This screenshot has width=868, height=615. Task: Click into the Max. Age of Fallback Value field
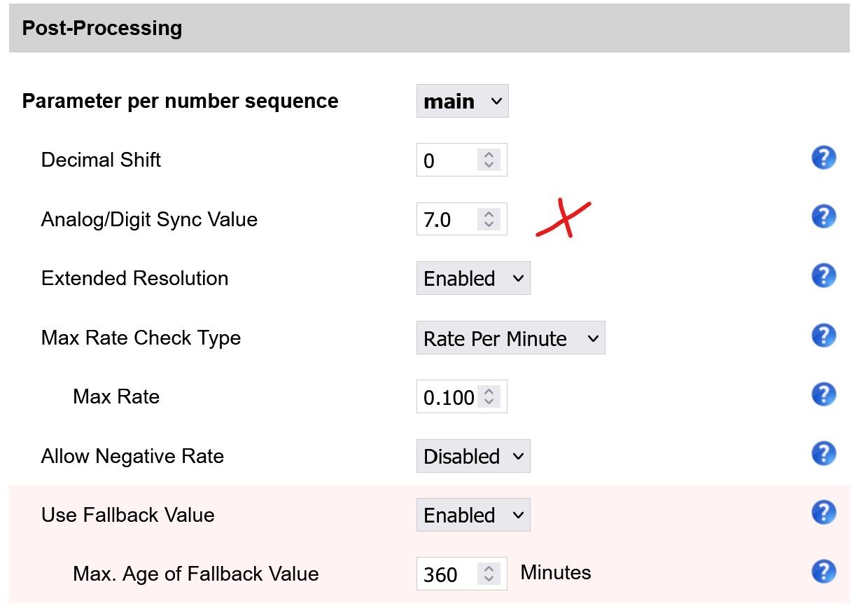(x=445, y=574)
